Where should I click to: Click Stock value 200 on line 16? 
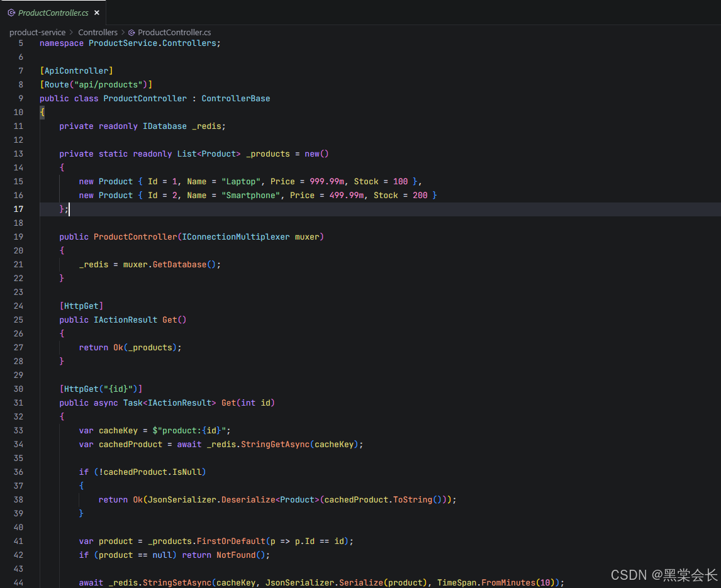pyautogui.click(x=420, y=196)
